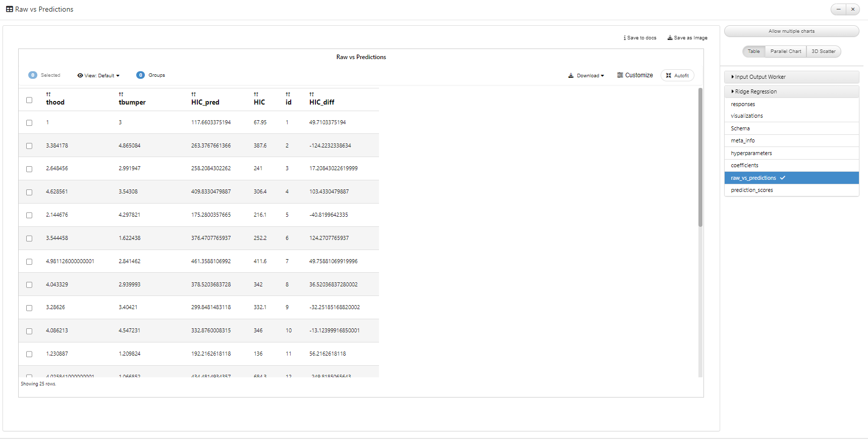Image resolution: width=868 pixels, height=444 pixels.
Task: Tick the select-all checkbox in table header
Action: [29, 100]
